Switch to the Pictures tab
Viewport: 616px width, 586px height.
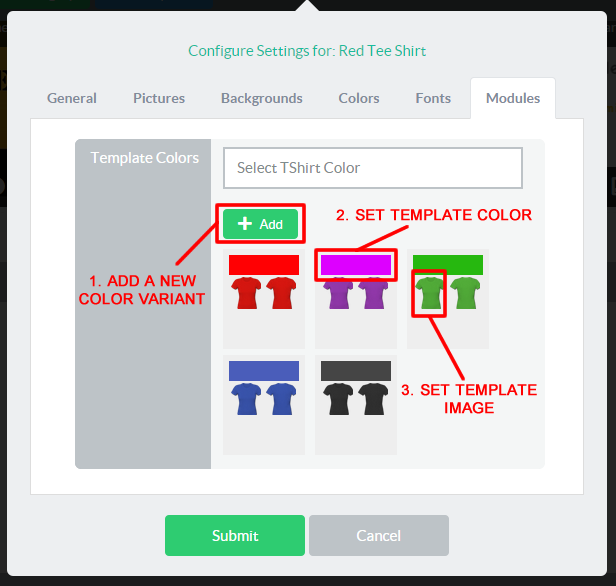159,98
